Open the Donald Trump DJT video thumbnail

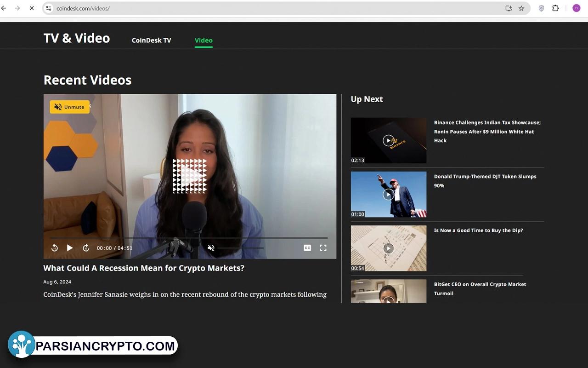point(389,194)
